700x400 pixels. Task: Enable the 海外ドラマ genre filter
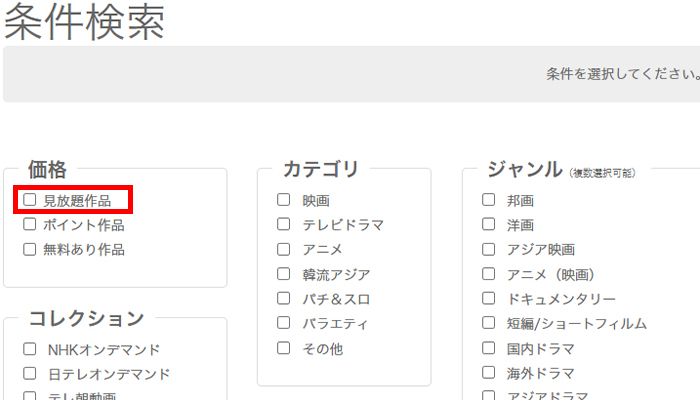[489, 373]
